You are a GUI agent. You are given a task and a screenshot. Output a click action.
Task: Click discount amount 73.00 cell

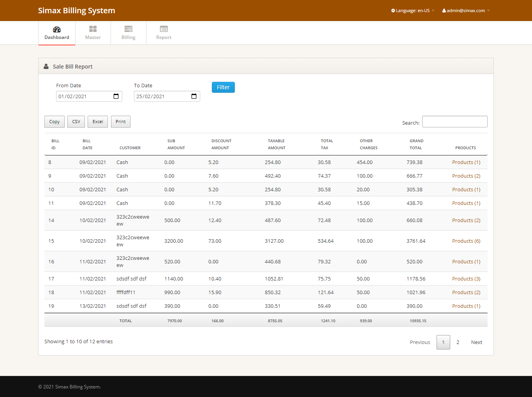pyautogui.click(x=215, y=241)
